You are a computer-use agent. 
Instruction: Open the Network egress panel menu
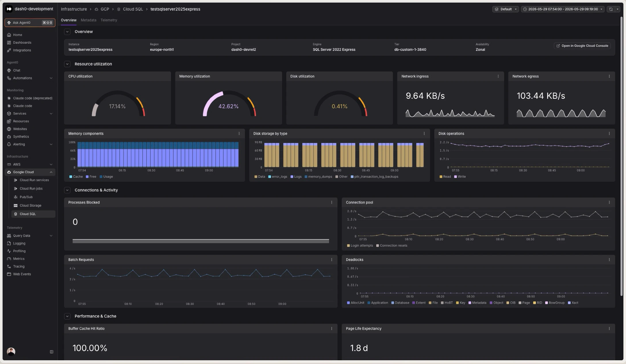pyautogui.click(x=609, y=76)
